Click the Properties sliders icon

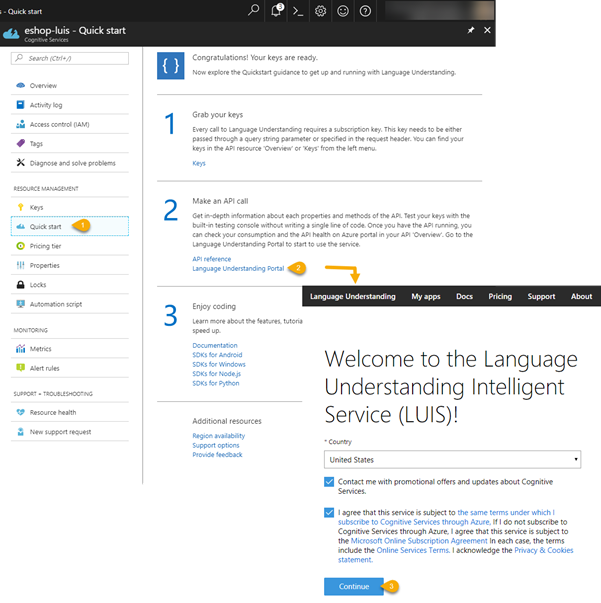[20, 265]
